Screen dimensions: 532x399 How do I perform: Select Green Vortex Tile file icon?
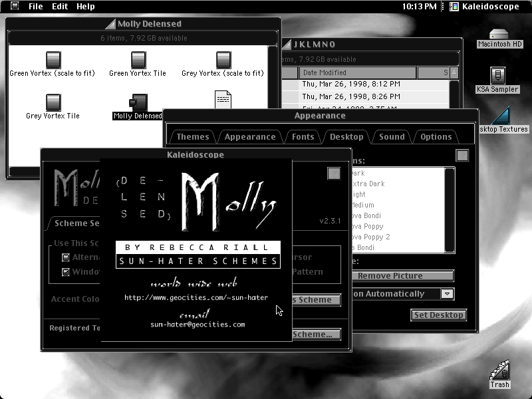coord(138,60)
